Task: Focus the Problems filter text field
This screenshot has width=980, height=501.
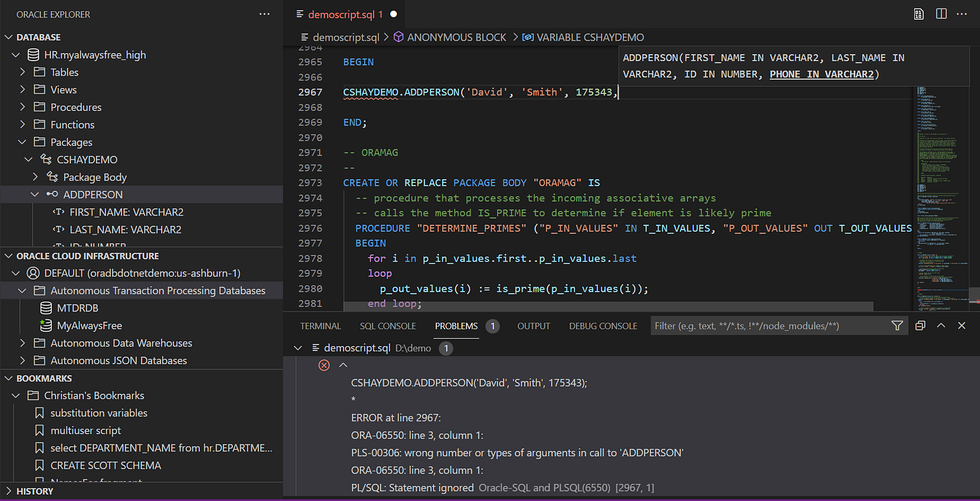Action: pos(769,326)
